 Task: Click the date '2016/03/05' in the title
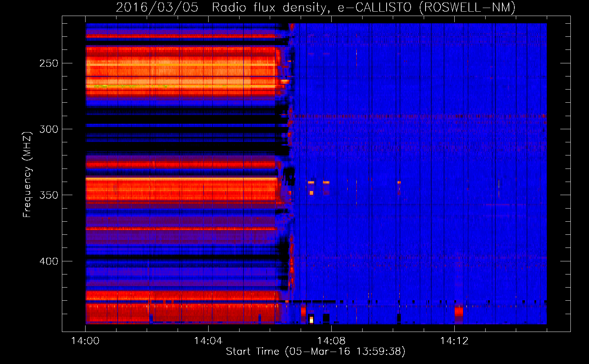157,7
